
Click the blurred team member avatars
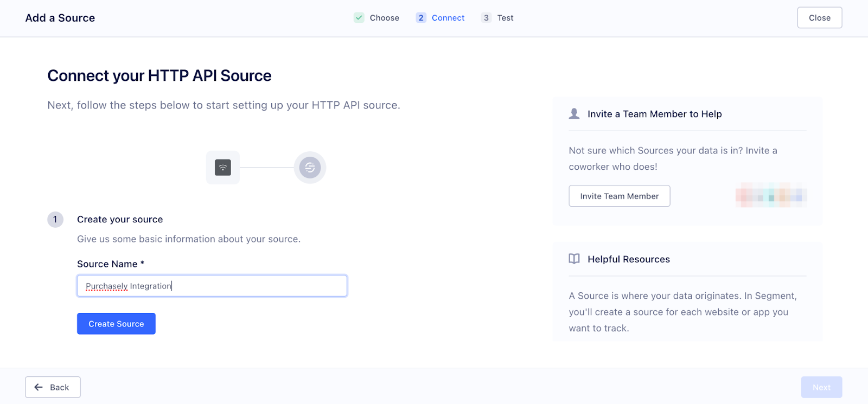pyautogui.click(x=771, y=195)
